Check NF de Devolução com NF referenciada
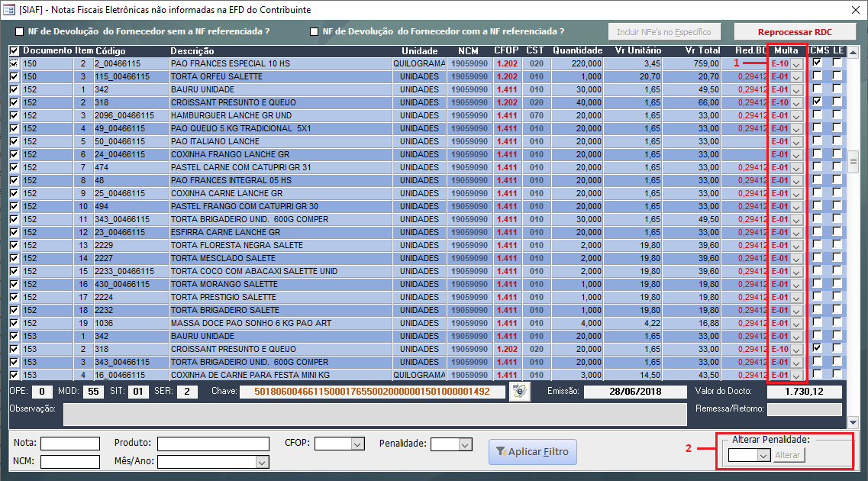Viewport: 868px width, 481px height. (x=314, y=32)
